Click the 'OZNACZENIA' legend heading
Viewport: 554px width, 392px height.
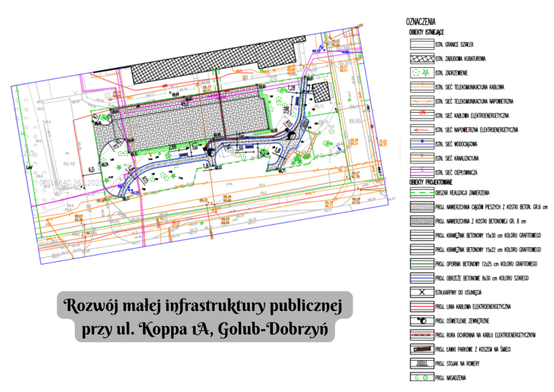pyautogui.click(x=420, y=21)
